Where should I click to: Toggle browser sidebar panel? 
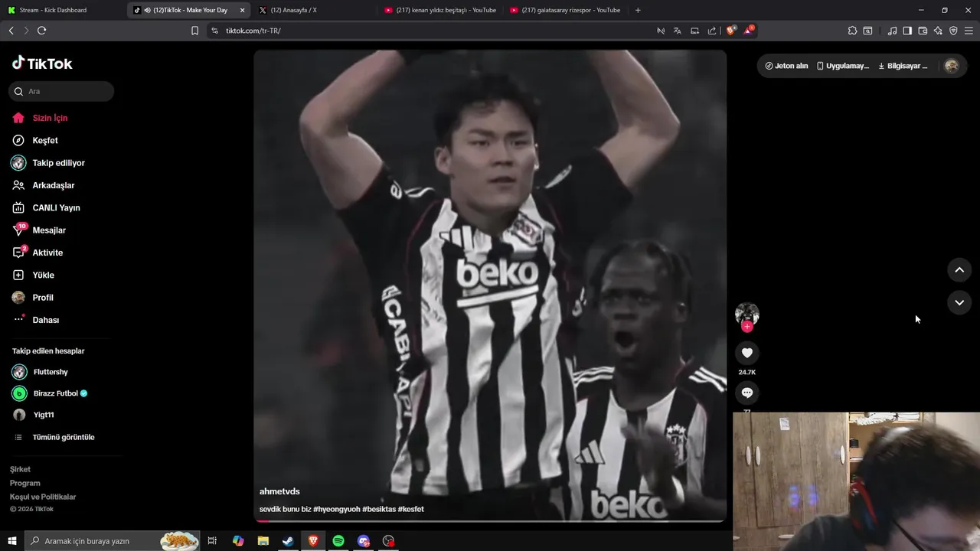pos(907,31)
